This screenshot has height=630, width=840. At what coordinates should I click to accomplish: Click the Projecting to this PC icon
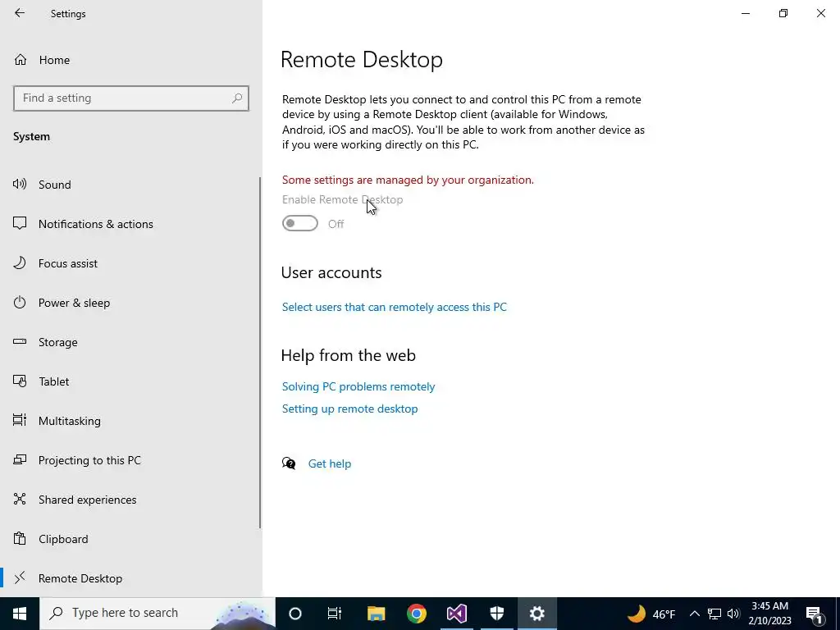pos(20,459)
